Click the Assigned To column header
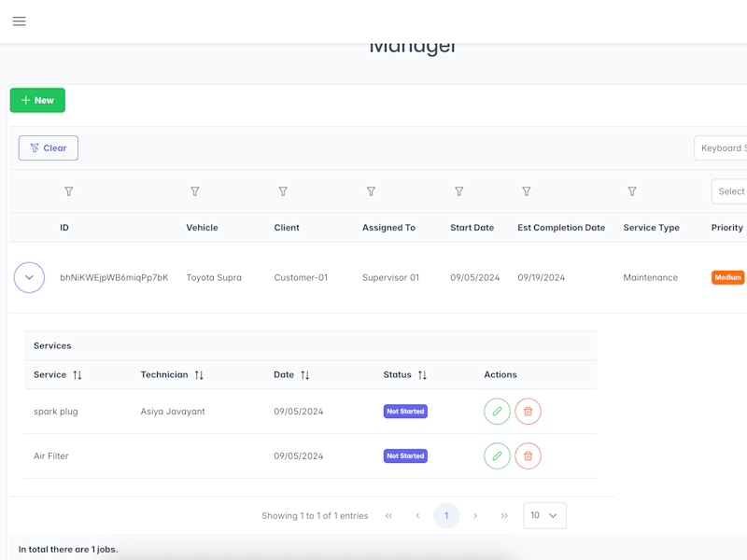The height and width of the screenshot is (560, 747). pos(388,228)
